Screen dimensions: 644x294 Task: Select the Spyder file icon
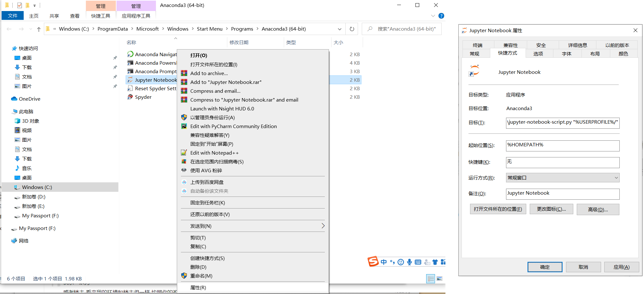click(130, 97)
